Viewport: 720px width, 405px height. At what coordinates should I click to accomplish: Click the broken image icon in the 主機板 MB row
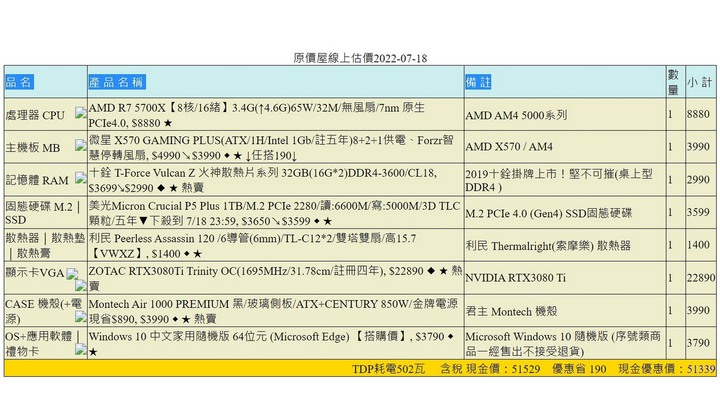81,146
